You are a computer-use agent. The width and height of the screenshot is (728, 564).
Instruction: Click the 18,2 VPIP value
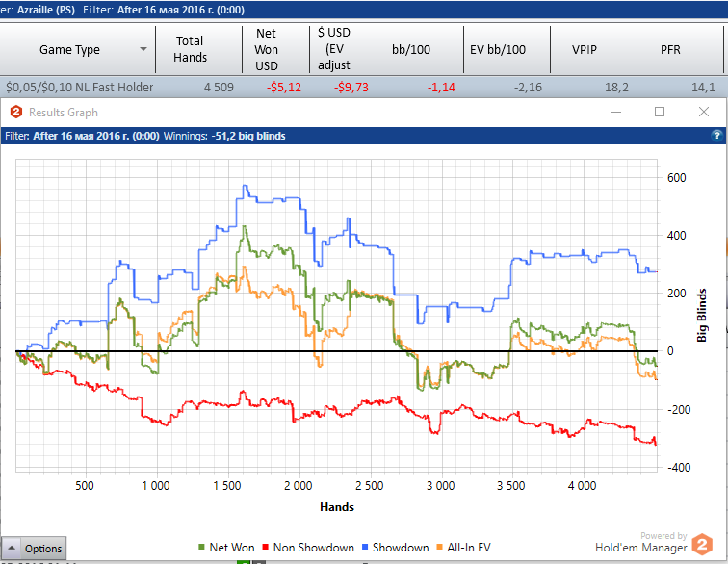616,88
